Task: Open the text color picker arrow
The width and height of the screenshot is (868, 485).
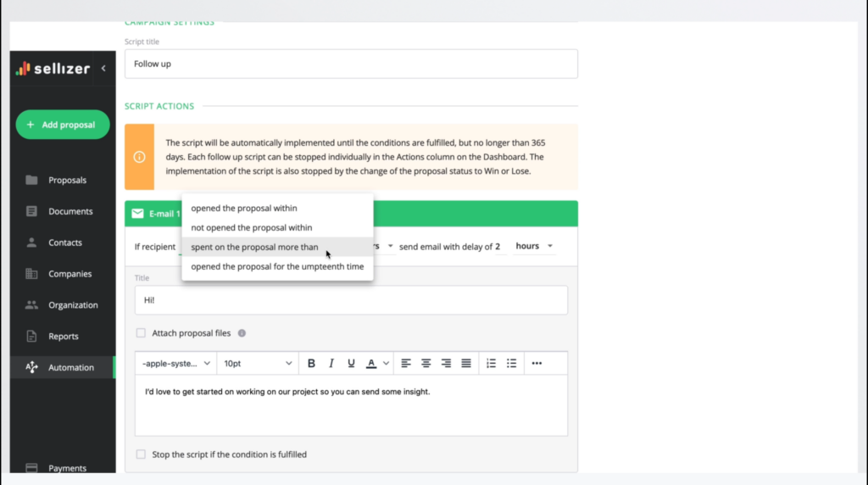Action: (x=387, y=363)
